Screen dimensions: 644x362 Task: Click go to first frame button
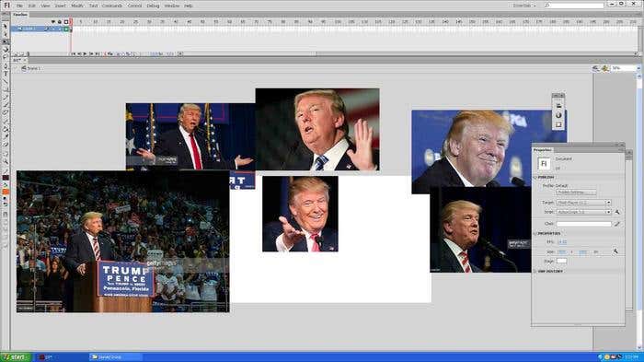click(x=74, y=54)
